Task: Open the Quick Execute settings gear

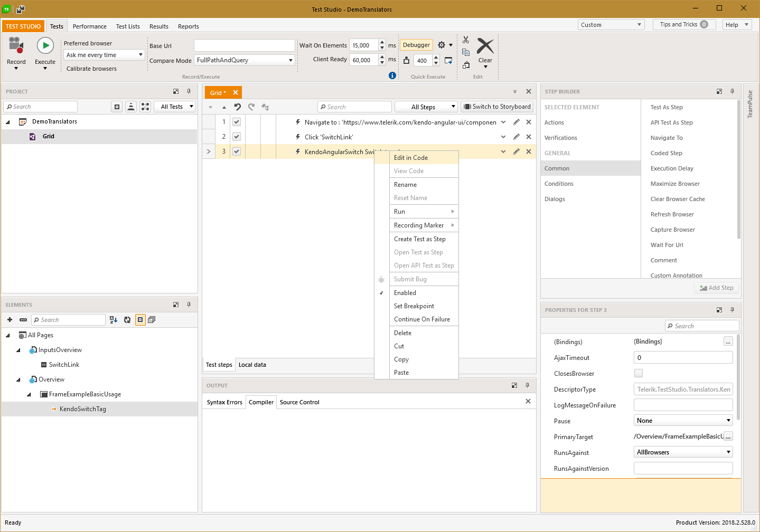Action: [442, 45]
